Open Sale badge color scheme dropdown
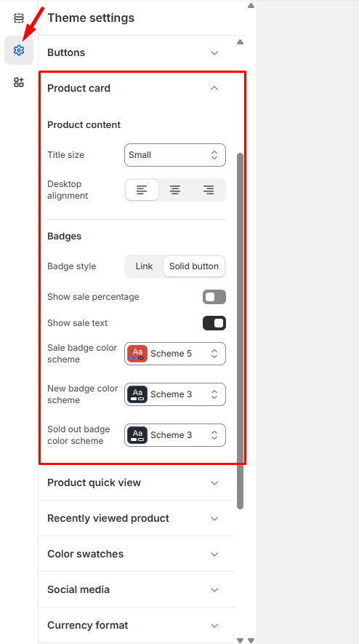The image size is (359, 644). (x=175, y=354)
